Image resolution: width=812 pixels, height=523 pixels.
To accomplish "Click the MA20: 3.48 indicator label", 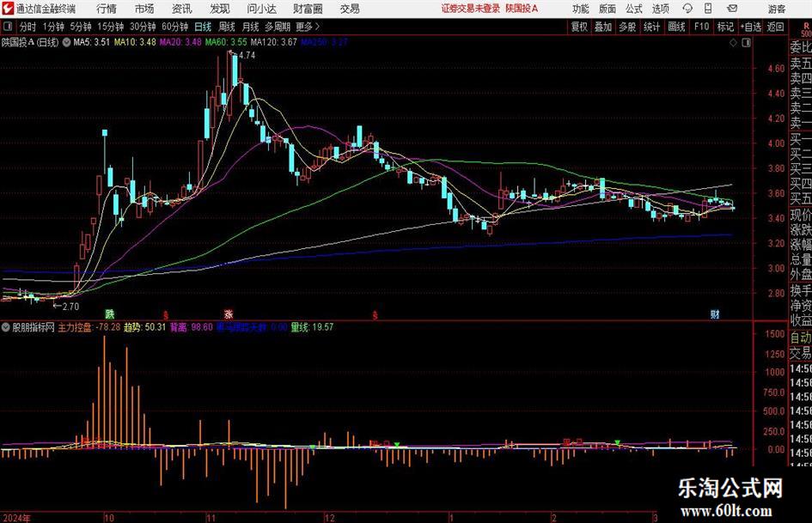I will (180, 42).
